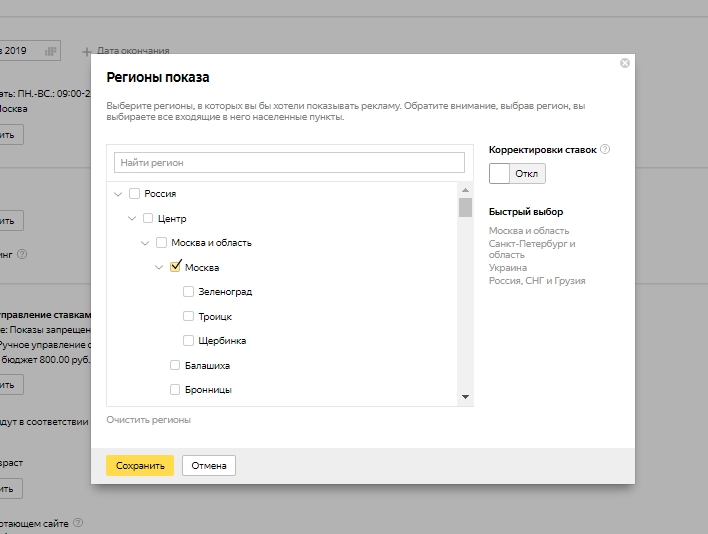This screenshot has height=534, width=708.
Task: Uncheck the Москва checkbox
Action: [x=176, y=267]
